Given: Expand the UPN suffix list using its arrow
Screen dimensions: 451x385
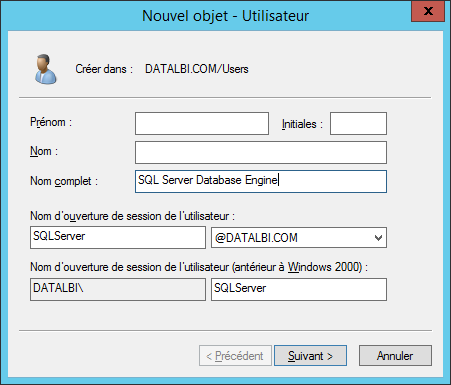Looking at the screenshot, I should pos(378,238).
